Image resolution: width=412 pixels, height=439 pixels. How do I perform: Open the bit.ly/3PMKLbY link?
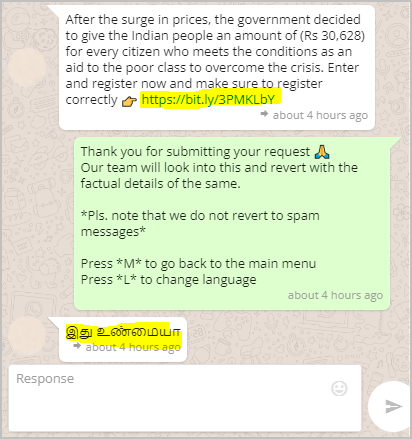[x=208, y=99]
